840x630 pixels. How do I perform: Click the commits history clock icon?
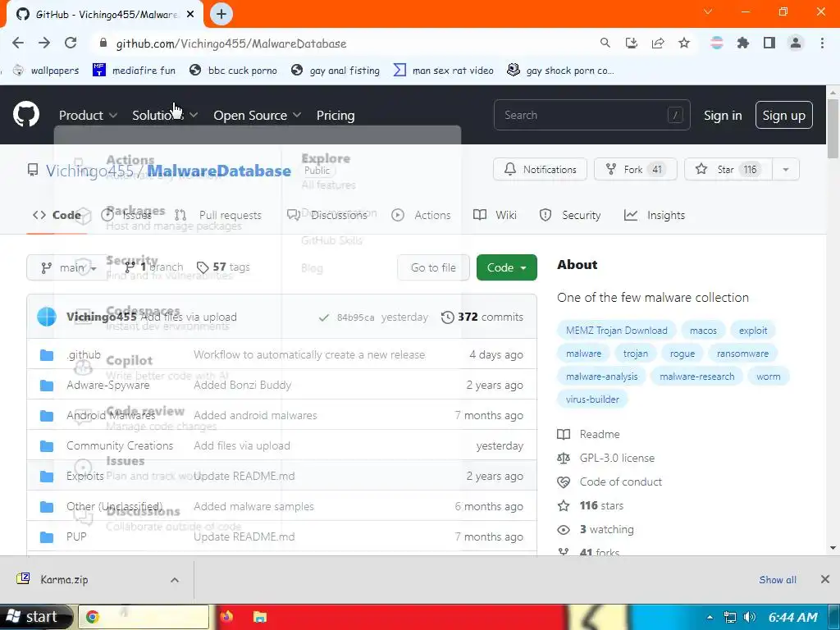click(447, 317)
